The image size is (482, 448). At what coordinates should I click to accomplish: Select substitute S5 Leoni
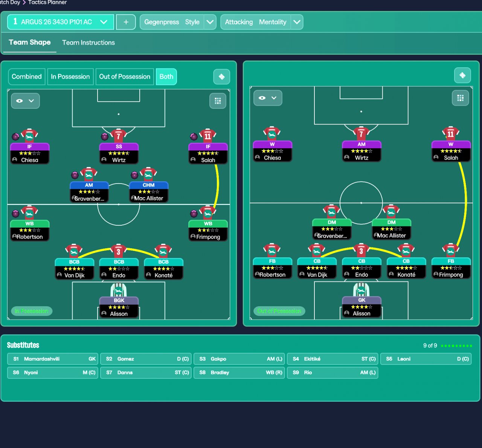426,359
